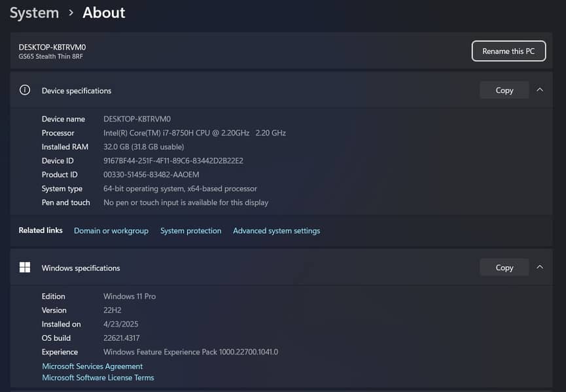The width and height of the screenshot is (566, 392).
Task: Copy the Device specifications
Action: point(504,90)
